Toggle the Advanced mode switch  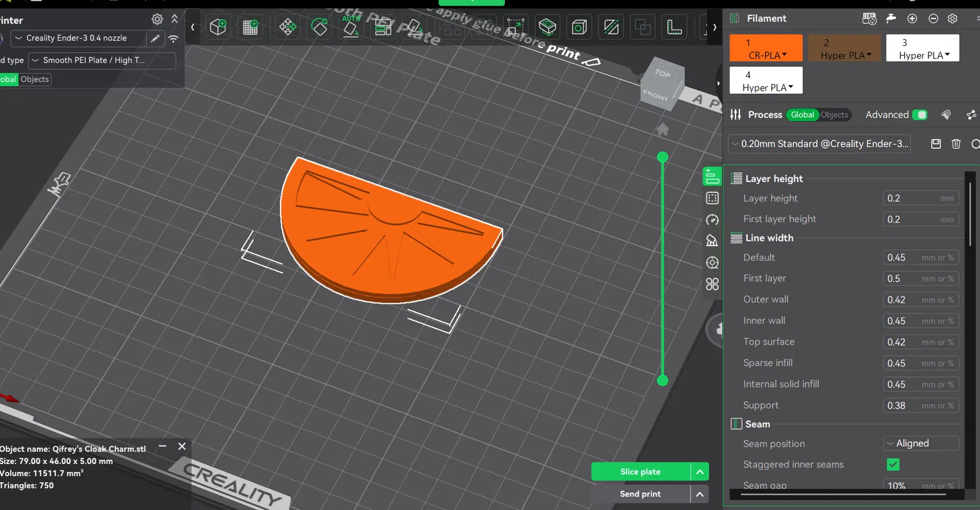[919, 115]
